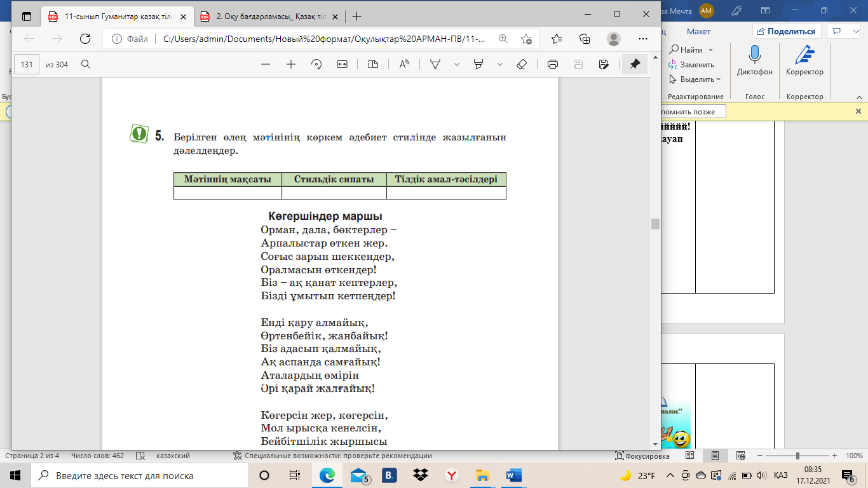Open the Edge profile avatar
Image resolution: width=868 pixels, height=488 pixels.
tap(613, 39)
